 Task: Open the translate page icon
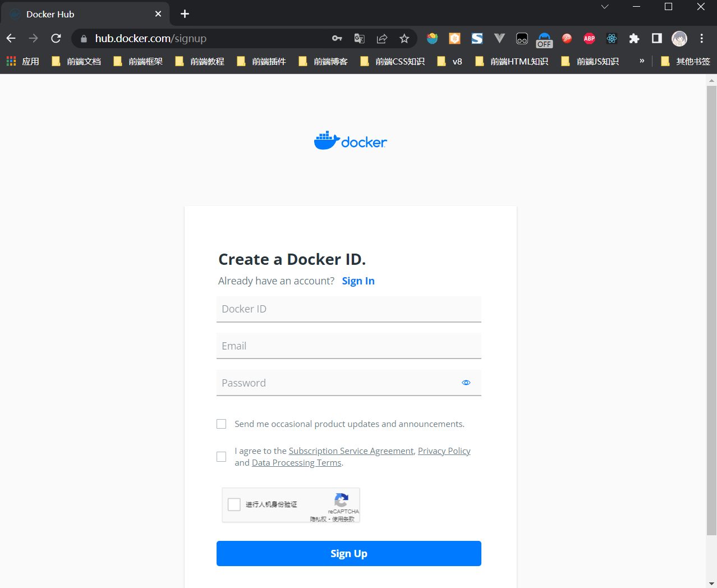point(360,38)
